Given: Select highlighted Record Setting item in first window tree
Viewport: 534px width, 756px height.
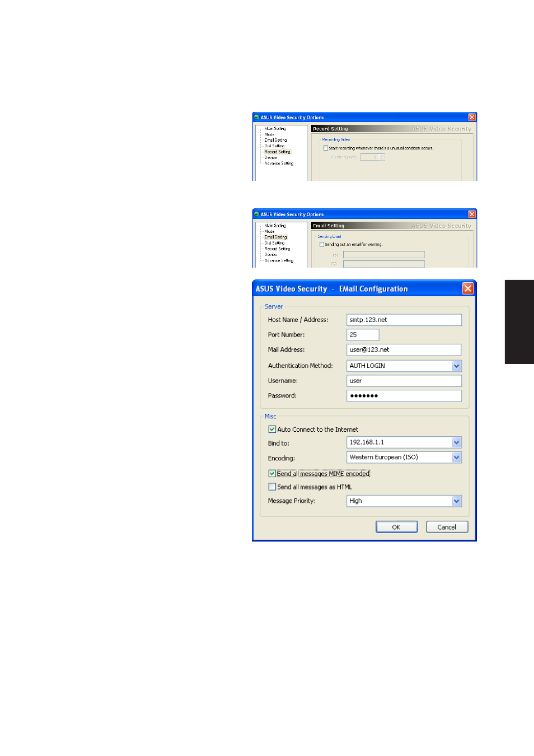Looking at the screenshot, I should click(x=278, y=152).
